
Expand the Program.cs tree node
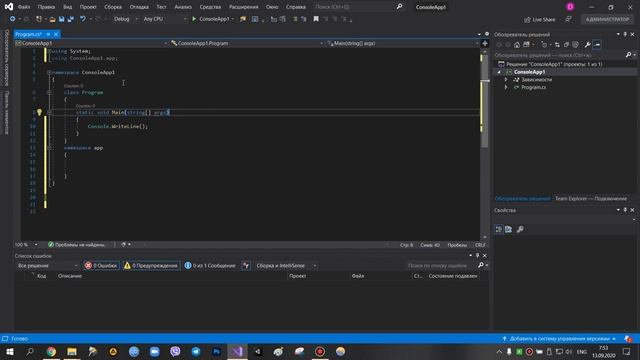506,87
